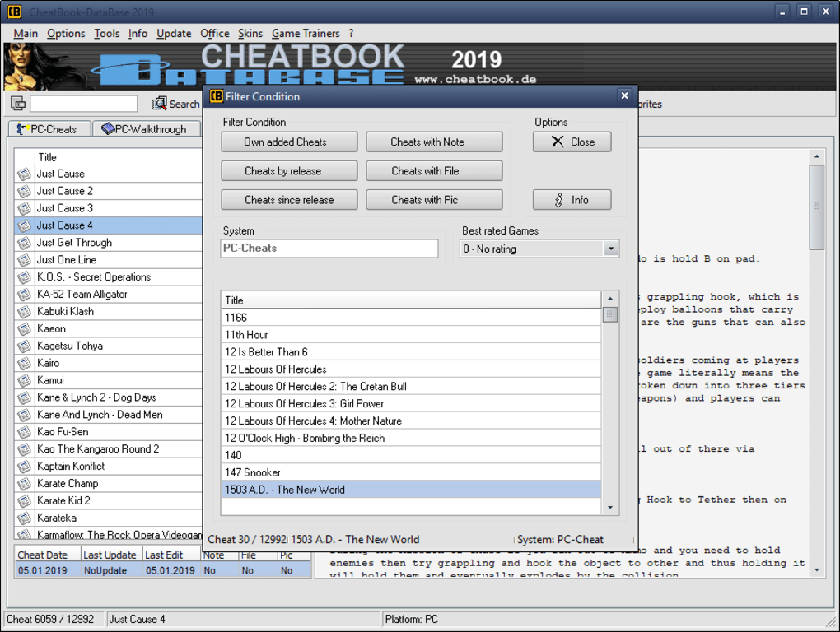
Task: Select 12 Labours Of Hercules 3: Girl Power
Action: click(x=412, y=403)
